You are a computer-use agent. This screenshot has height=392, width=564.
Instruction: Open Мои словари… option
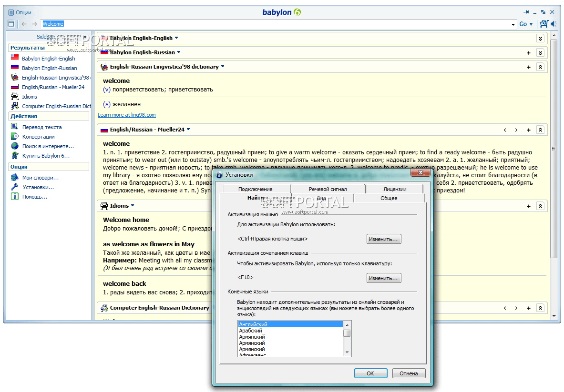point(40,178)
